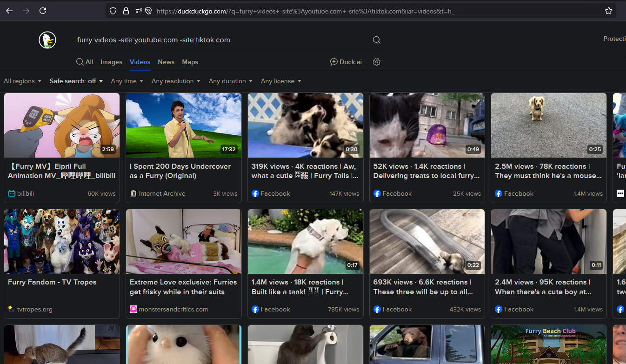Click the '3K views' text on Internet Archive card
This screenshot has height=364, width=626.
pos(225,193)
